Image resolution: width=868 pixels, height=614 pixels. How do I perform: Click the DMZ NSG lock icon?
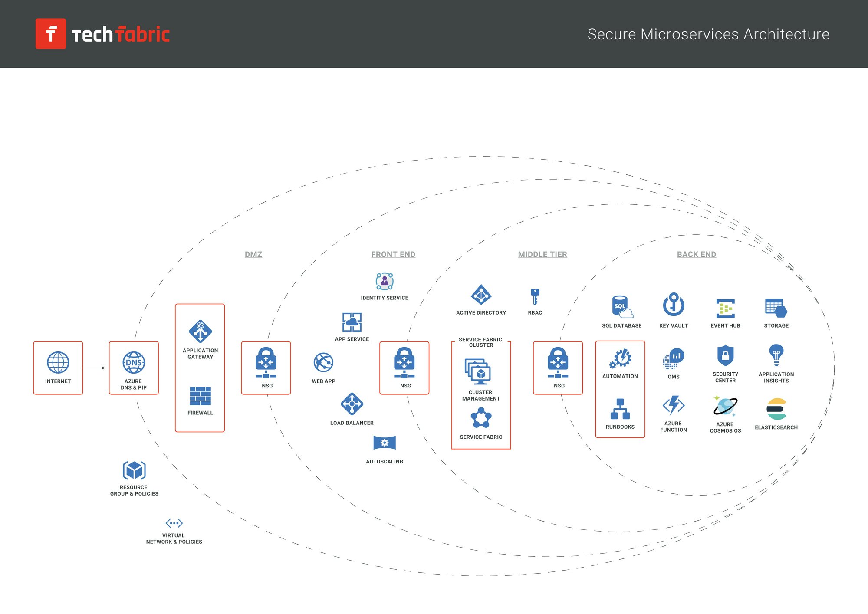click(266, 362)
